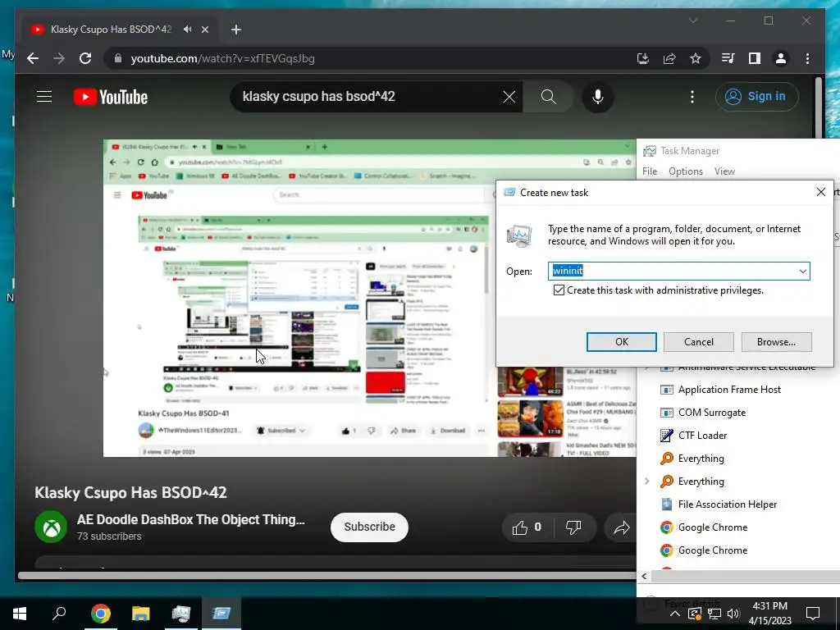
Task: Click Sign in on YouTube
Action: coord(756,97)
